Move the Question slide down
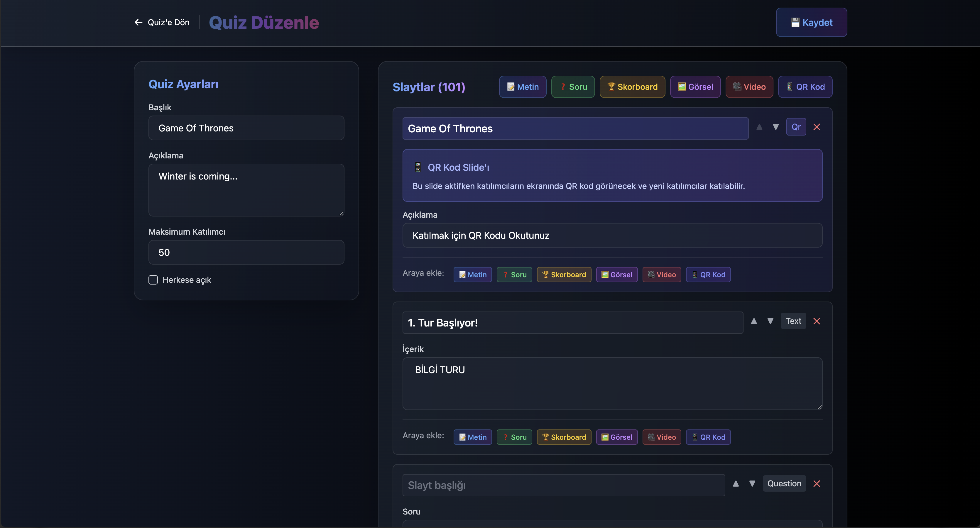Viewport: 980px width, 528px height. pyautogui.click(x=752, y=483)
